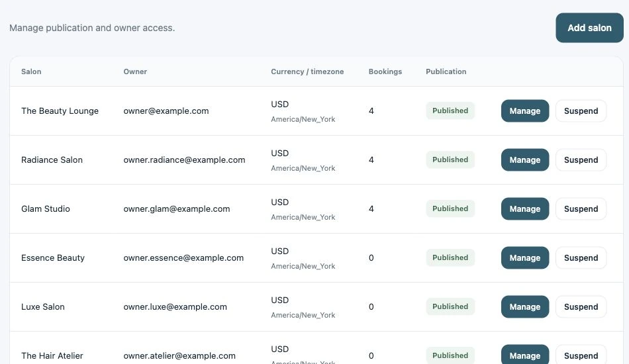The height and width of the screenshot is (364, 629).
Task: Click Published badge for Glam Studio
Action: point(450,208)
